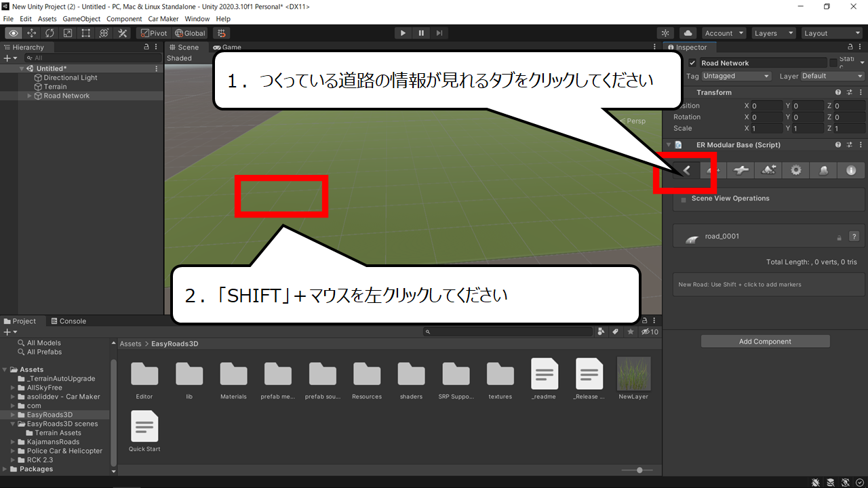Select the Rect transform tool
The height and width of the screenshot is (488, 868).
point(86,33)
